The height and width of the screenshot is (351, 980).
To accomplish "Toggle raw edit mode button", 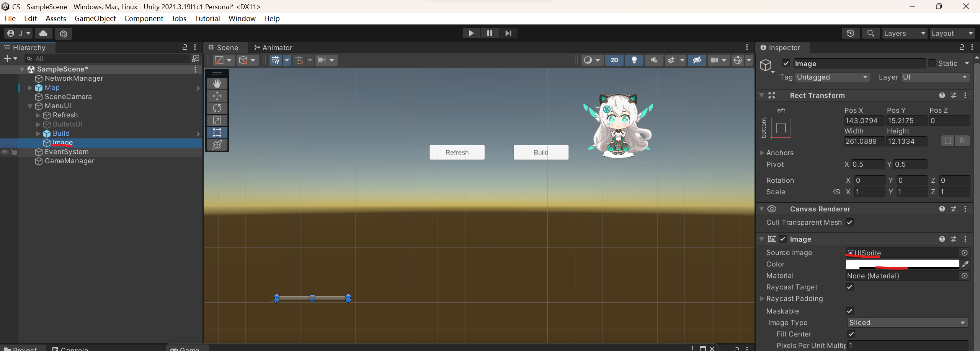I will click(962, 141).
